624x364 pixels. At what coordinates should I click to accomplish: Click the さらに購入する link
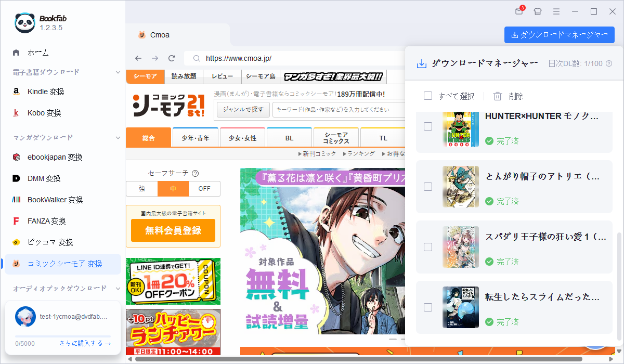coord(85,343)
